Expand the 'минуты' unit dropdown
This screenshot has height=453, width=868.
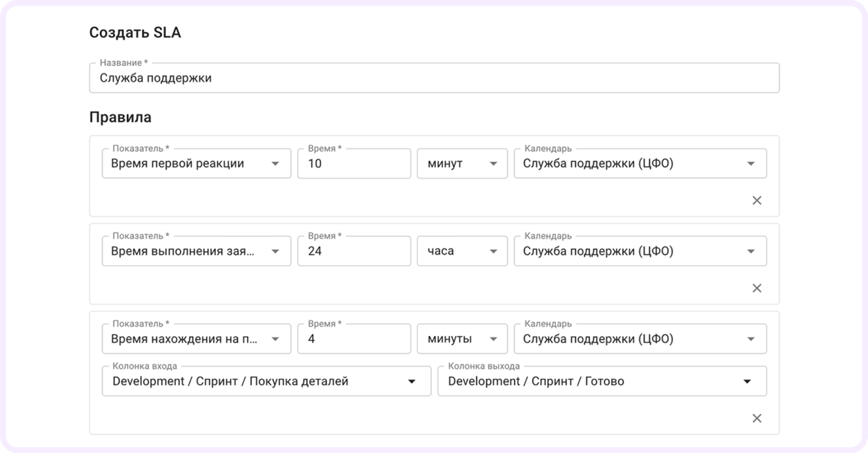tap(462, 339)
